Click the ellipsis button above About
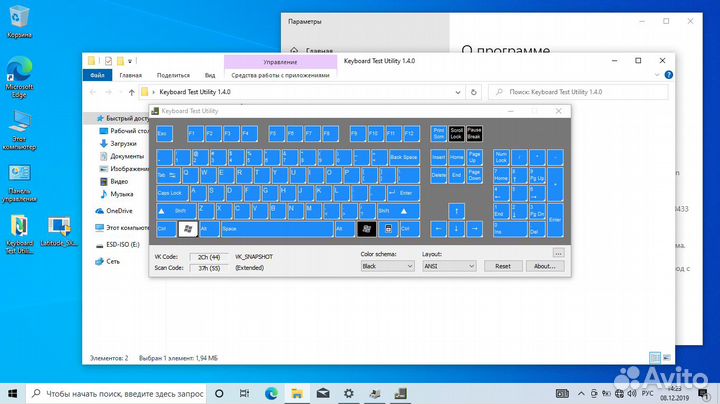Image resolution: width=720 pixels, height=404 pixels. (x=558, y=253)
